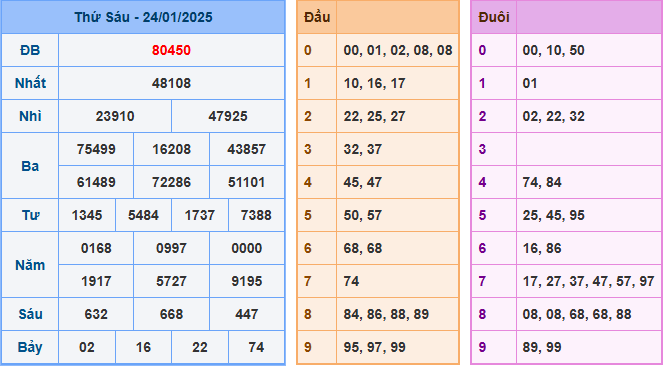This screenshot has height=366, width=663.
Task: Click Đầu values 95, 97, 99
Action: [x=375, y=347]
